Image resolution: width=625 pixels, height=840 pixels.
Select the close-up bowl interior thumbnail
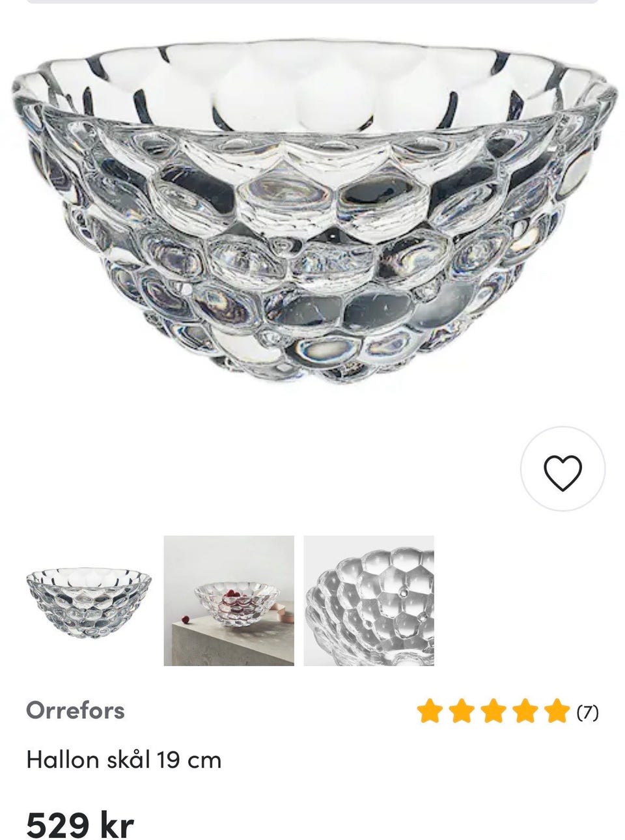pos(368,600)
